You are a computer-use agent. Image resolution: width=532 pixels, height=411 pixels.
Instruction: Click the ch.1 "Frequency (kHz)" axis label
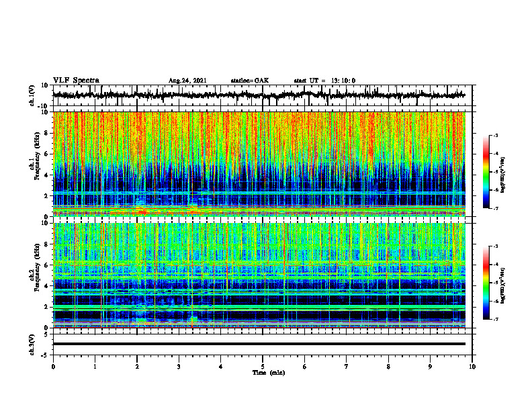37,156
